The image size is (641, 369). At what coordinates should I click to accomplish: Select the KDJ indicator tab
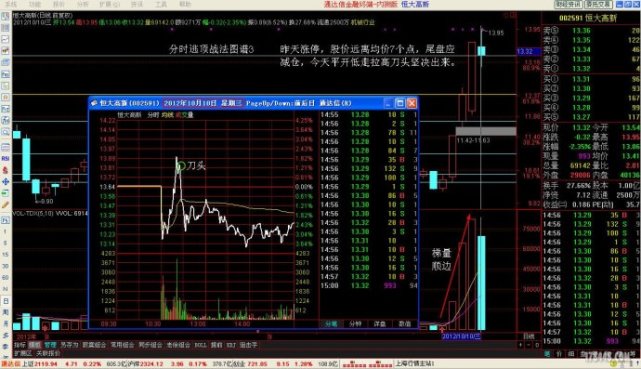(231, 345)
